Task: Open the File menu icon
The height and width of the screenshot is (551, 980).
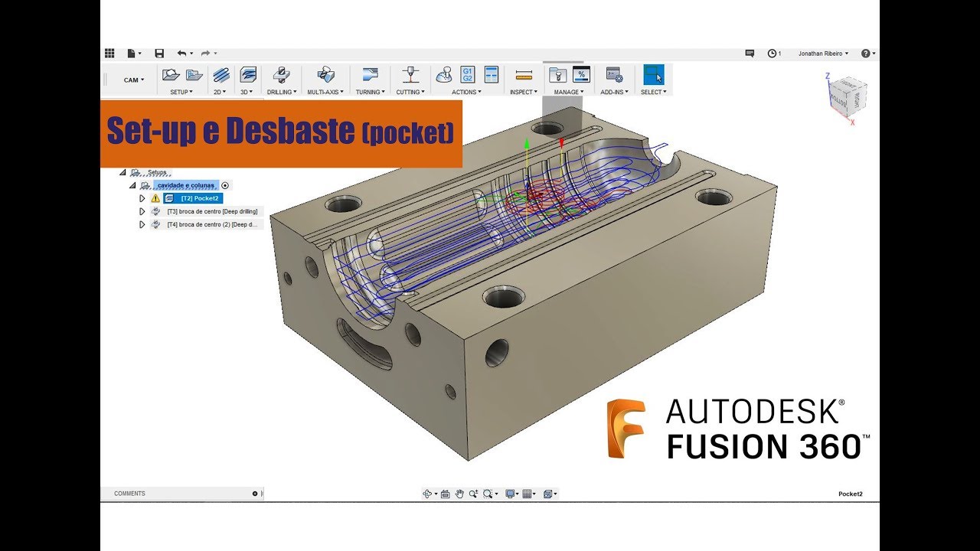Action: coord(132,54)
